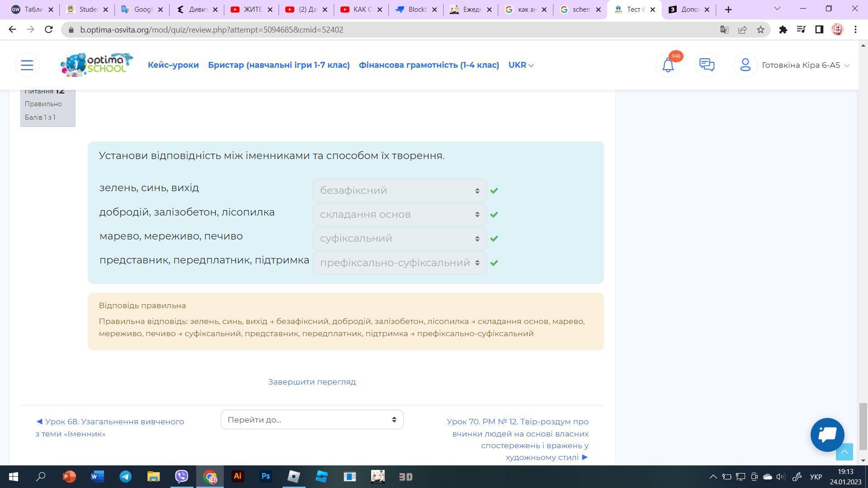Click the user profile avatar icon
The width and height of the screenshot is (868, 488).
pos(745,65)
